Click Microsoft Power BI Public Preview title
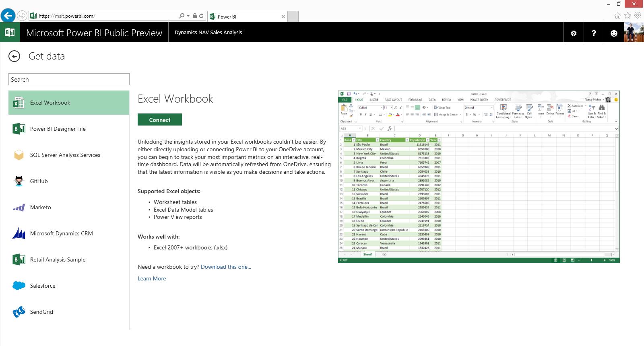This screenshot has height=346, width=644. point(94,33)
